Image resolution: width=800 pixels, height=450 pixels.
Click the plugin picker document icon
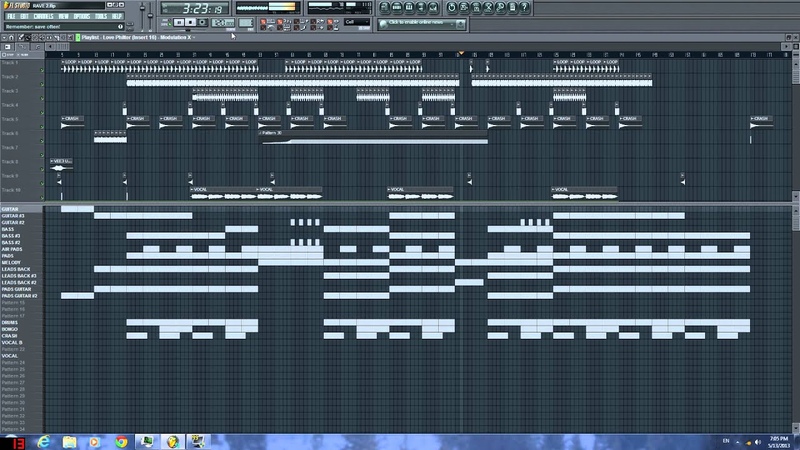[x=512, y=7]
